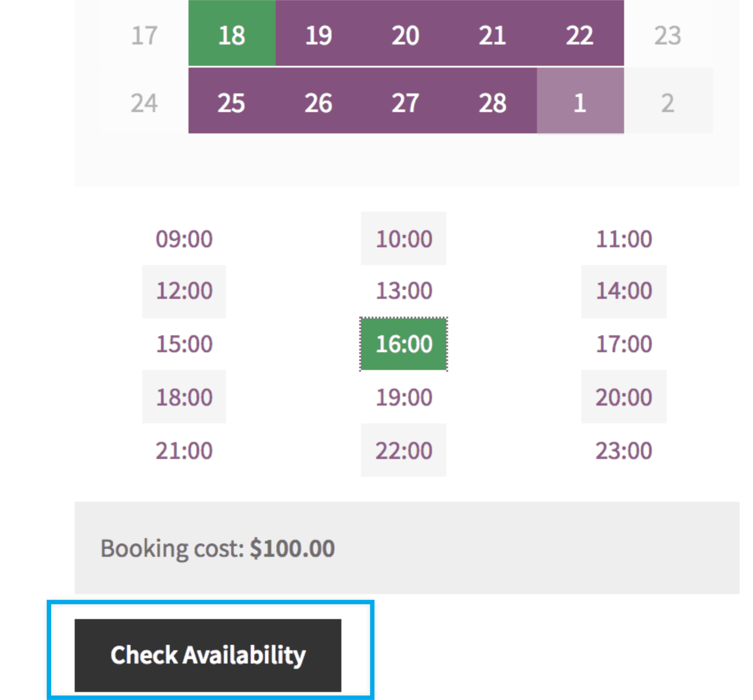
Task: Select date 25 on the calendar
Action: [232, 104]
